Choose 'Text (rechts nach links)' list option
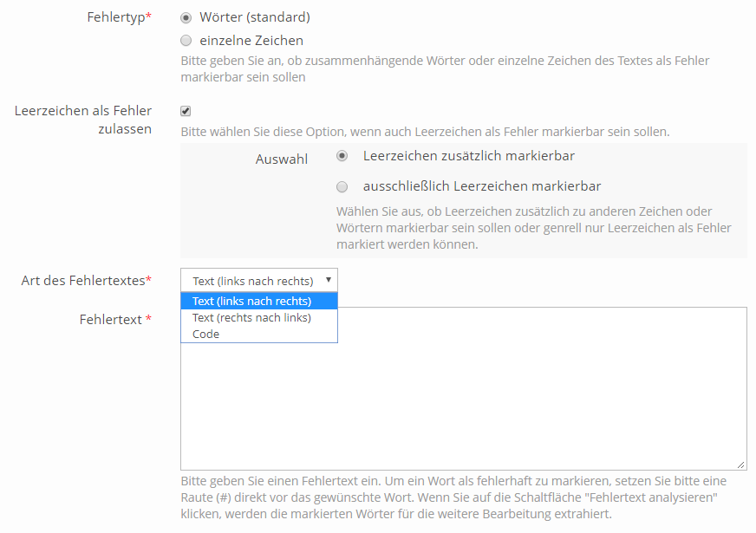Viewport: 756px width, 533px height. (x=259, y=317)
